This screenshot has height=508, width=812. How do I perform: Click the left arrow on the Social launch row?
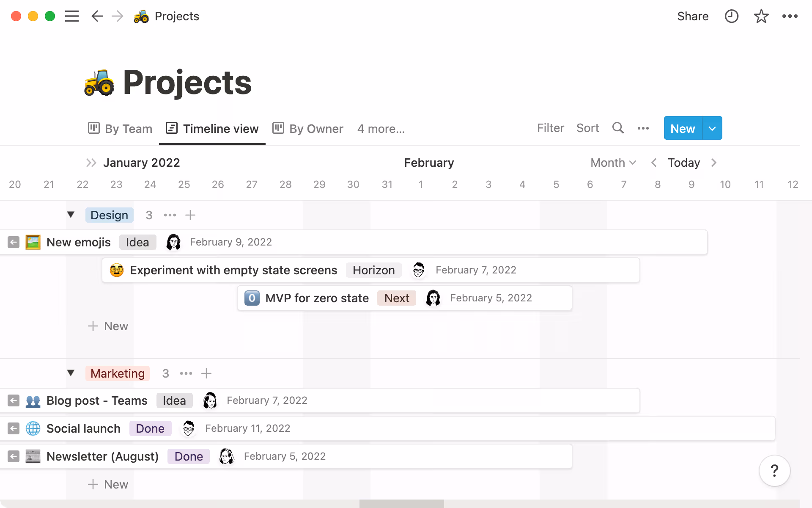13,428
